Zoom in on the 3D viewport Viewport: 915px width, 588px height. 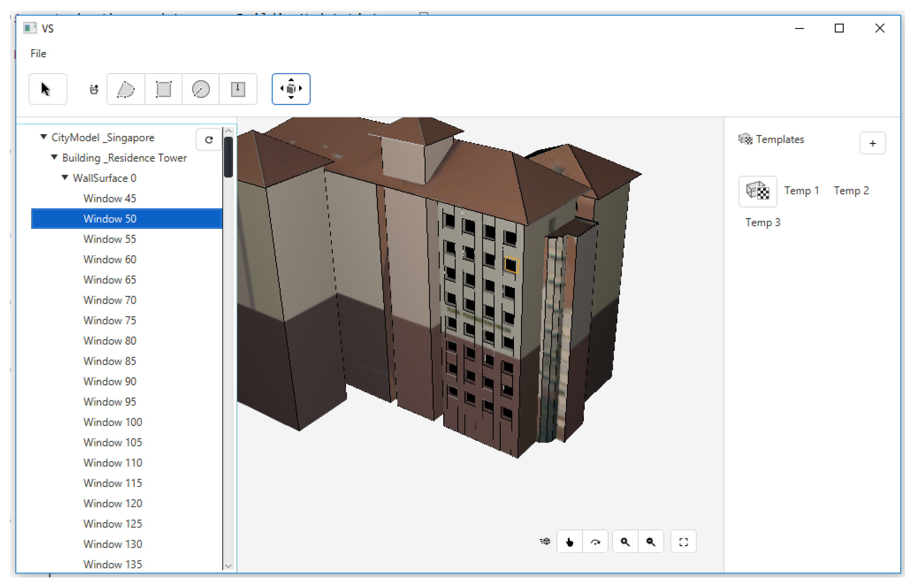(x=625, y=541)
